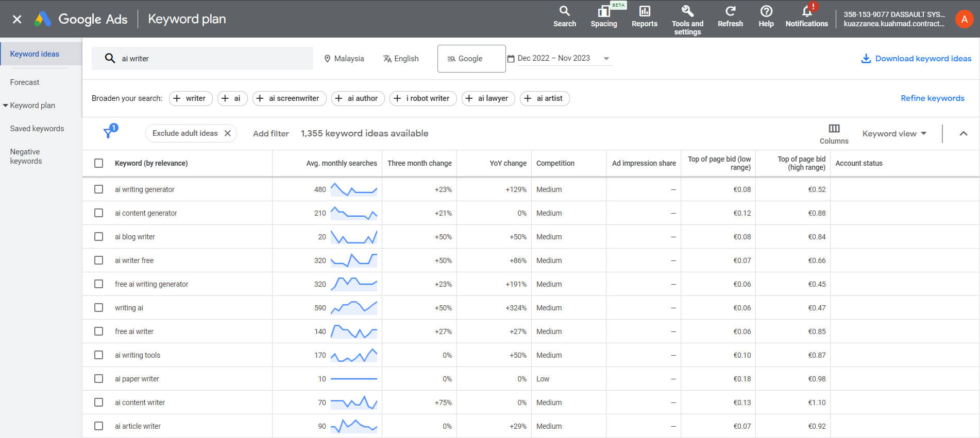
Task: Expand the Keyword view dropdown
Action: click(894, 134)
